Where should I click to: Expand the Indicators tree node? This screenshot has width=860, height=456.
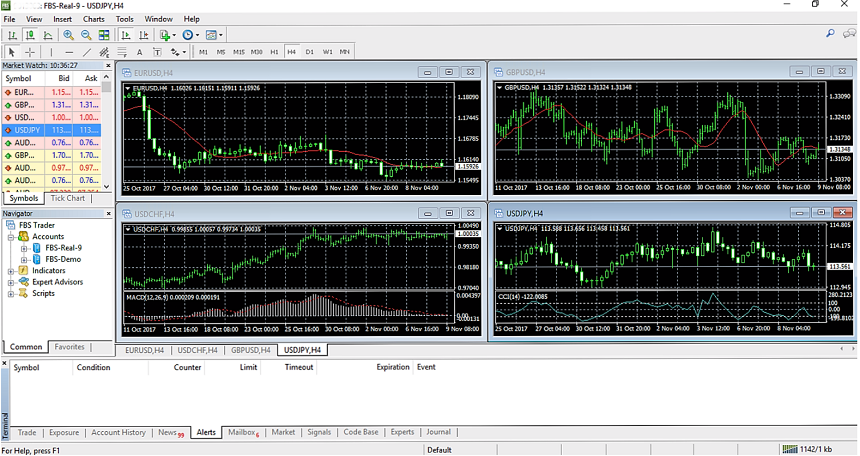tap(10, 271)
